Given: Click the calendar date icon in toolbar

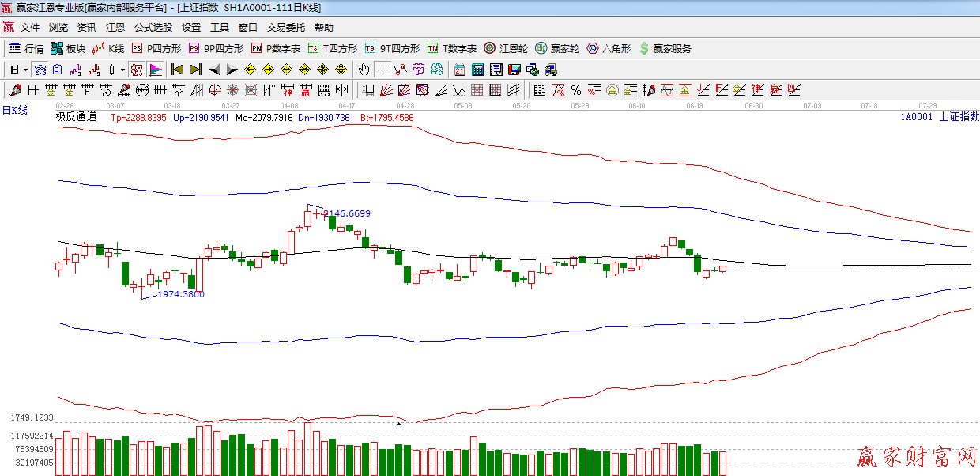Looking at the screenshot, I should click(459, 70).
